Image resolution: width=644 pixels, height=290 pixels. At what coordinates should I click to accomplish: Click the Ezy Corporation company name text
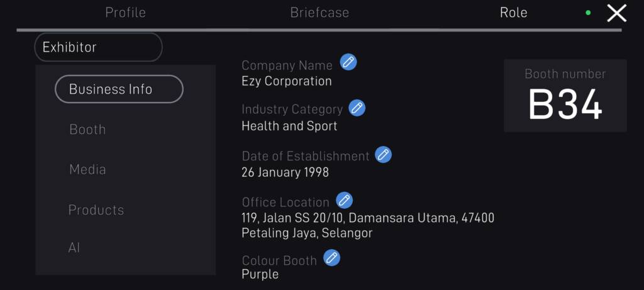pos(287,81)
